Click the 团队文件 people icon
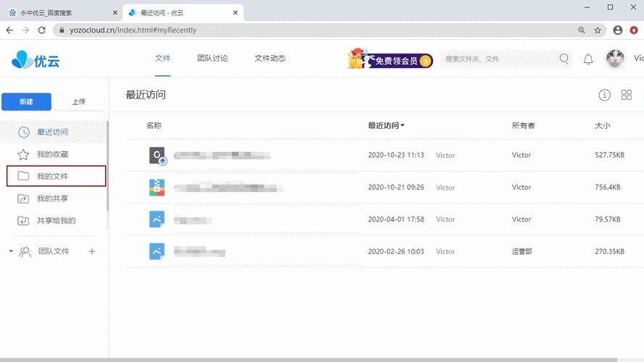The width and height of the screenshot is (644, 362). tap(25, 252)
